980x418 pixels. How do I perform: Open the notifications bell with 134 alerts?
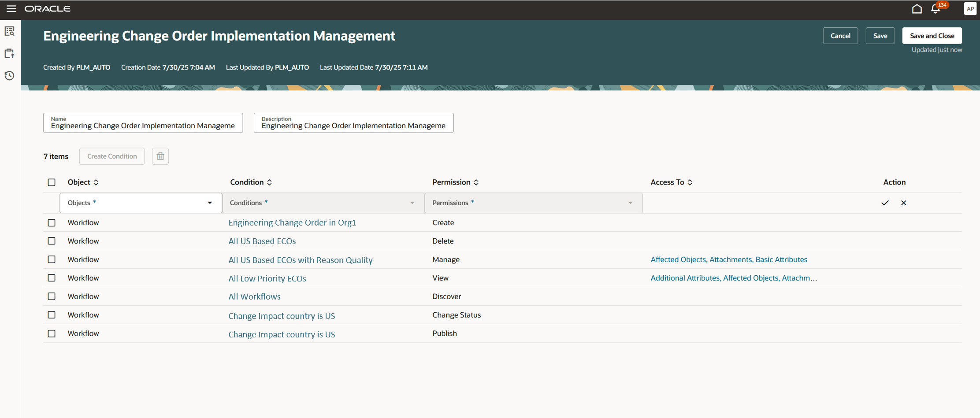pos(935,9)
